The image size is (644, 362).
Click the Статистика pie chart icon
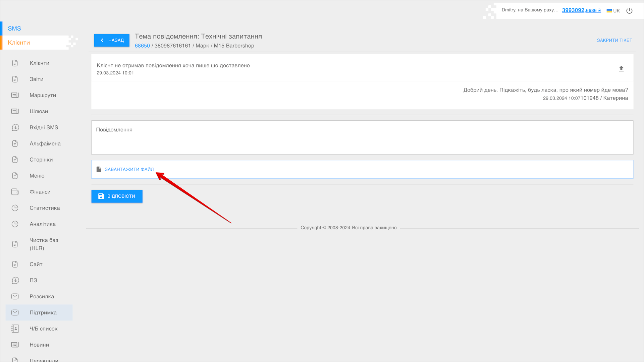click(x=15, y=208)
